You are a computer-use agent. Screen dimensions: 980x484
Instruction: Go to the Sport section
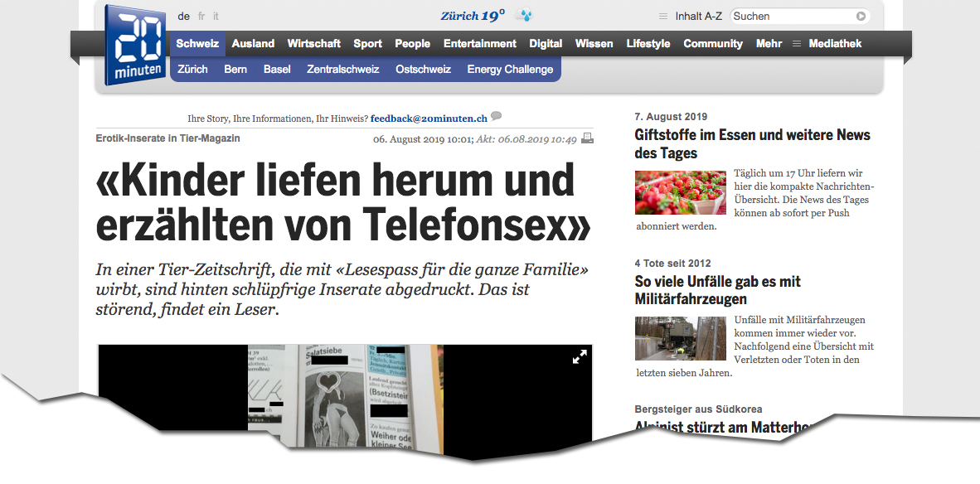367,44
